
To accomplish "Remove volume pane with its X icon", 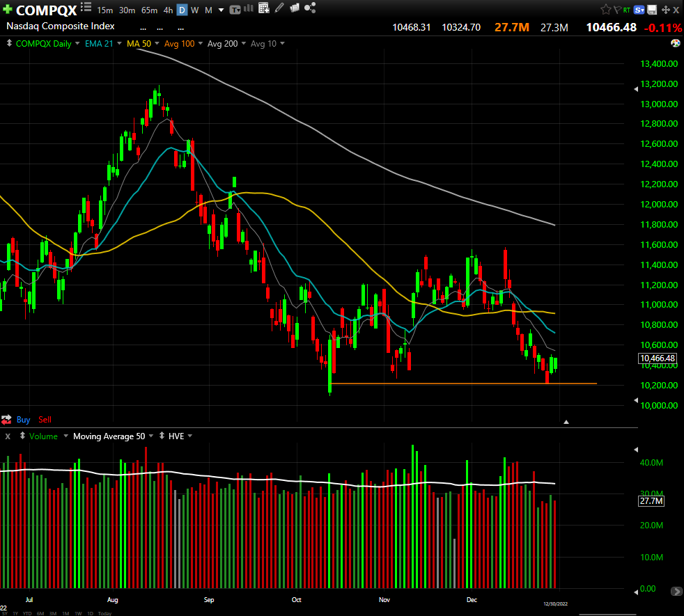I will point(8,436).
